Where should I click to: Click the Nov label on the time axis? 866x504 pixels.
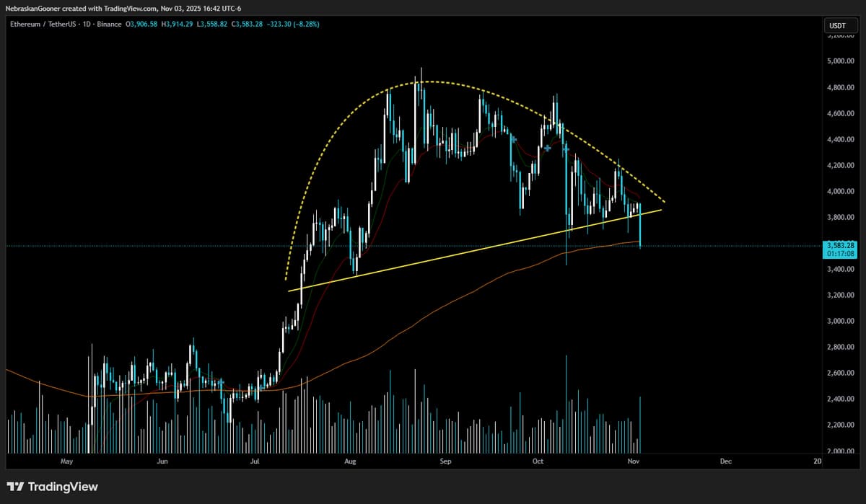(x=633, y=460)
